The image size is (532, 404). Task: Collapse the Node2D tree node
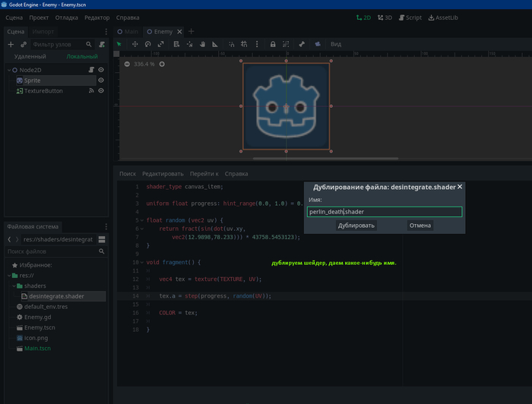tap(8, 70)
